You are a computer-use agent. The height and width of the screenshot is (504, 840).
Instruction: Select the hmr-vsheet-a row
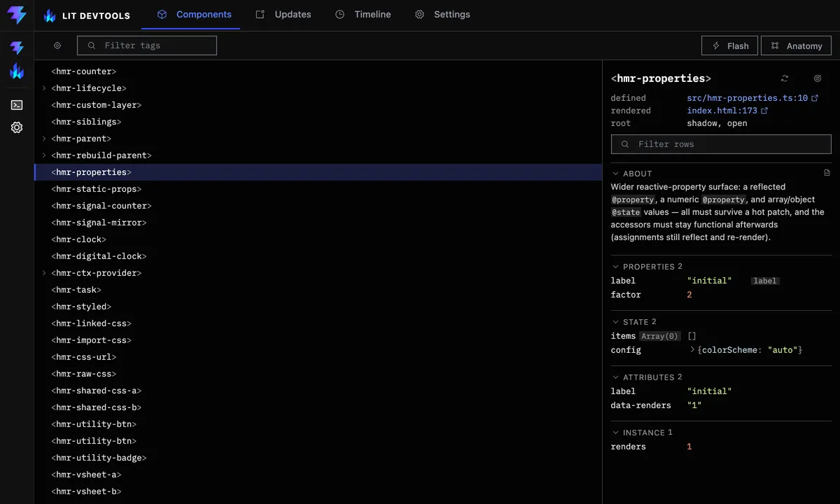point(318,475)
